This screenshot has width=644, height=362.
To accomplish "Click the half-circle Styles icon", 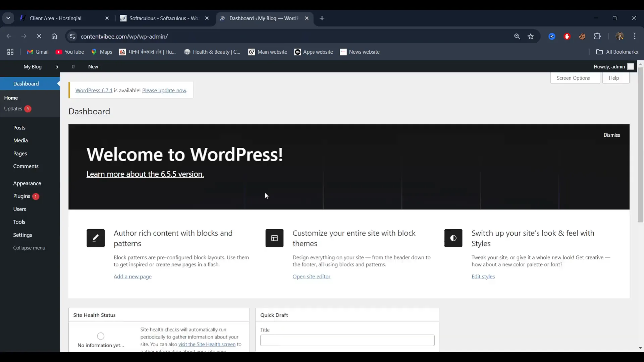I will (x=453, y=238).
